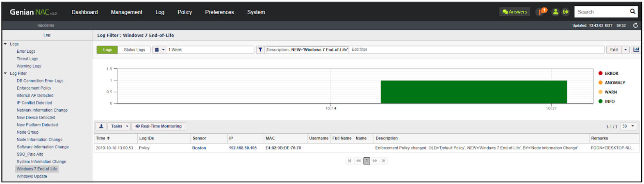The width and height of the screenshot is (644, 184).
Task: Switch to the Logs view toggle
Action: 107,50
